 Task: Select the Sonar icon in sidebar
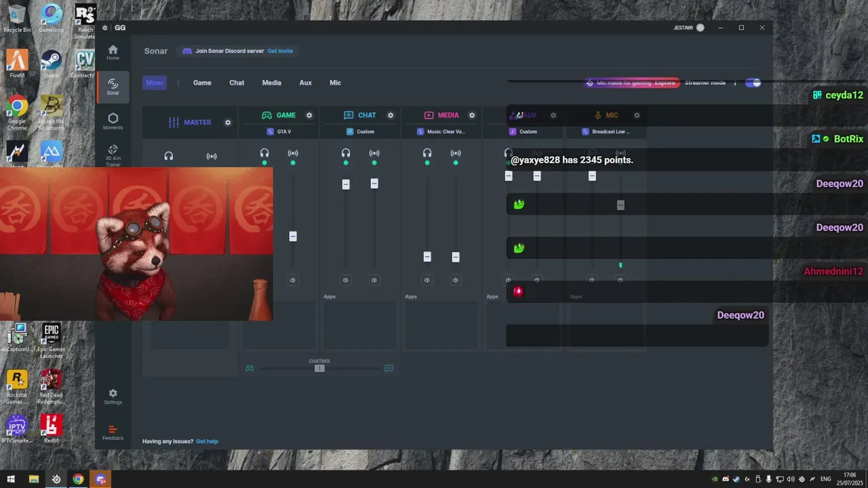click(x=113, y=87)
